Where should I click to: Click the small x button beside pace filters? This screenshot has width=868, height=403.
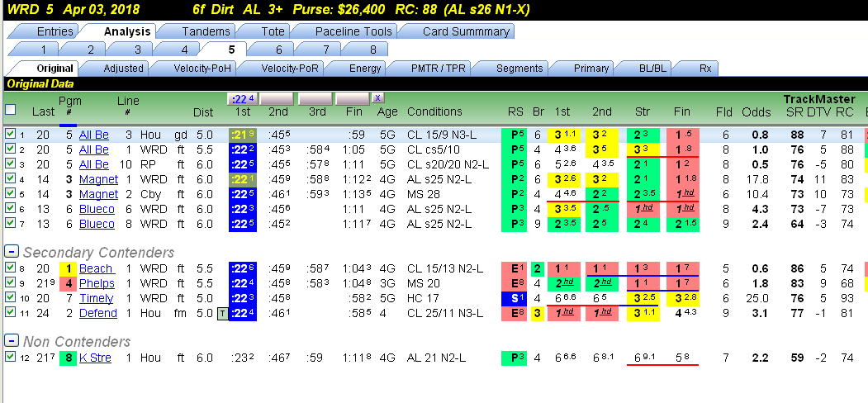[x=378, y=98]
